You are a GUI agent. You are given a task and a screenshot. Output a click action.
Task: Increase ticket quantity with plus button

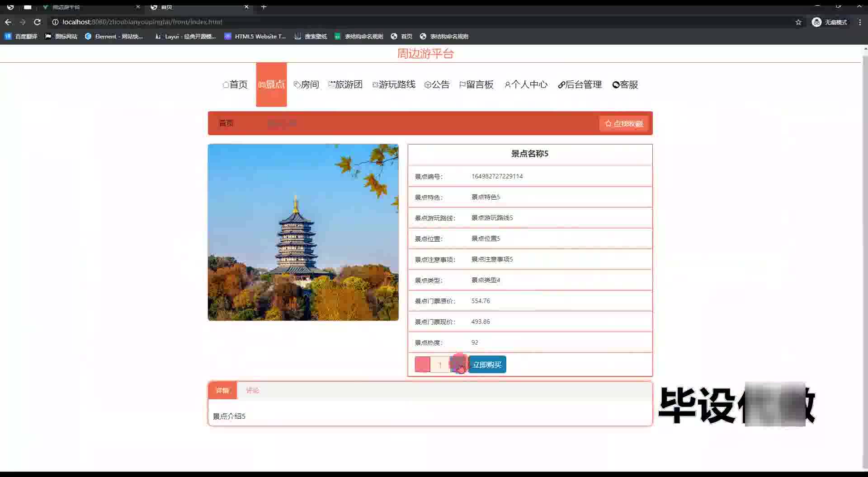pos(458,365)
